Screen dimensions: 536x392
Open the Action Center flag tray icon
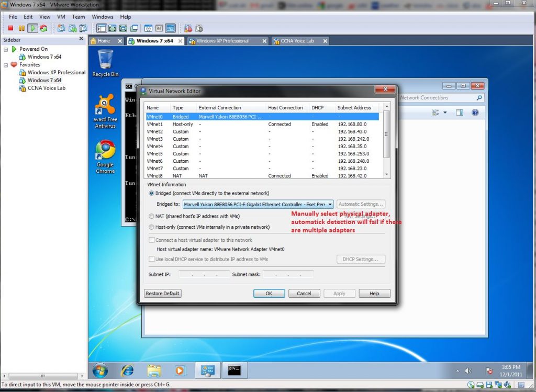489,371
